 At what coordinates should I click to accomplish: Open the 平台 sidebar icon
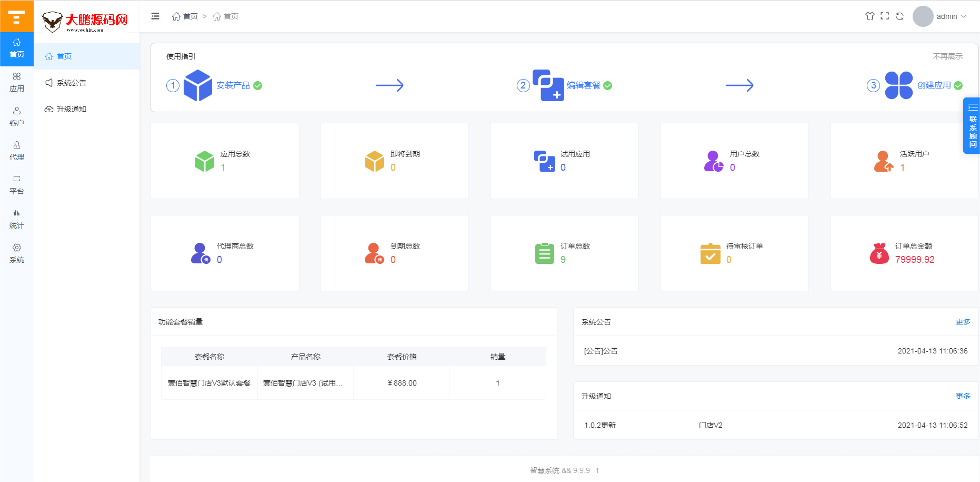[17, 185]
